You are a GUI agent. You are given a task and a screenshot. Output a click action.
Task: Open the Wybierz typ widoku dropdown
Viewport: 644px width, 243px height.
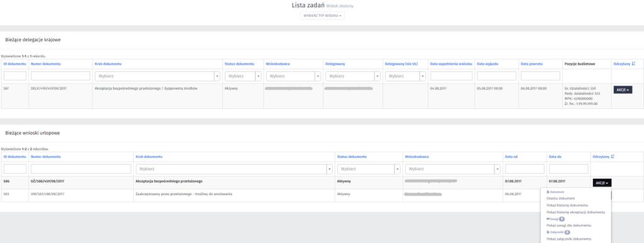(x=323, y=16)
